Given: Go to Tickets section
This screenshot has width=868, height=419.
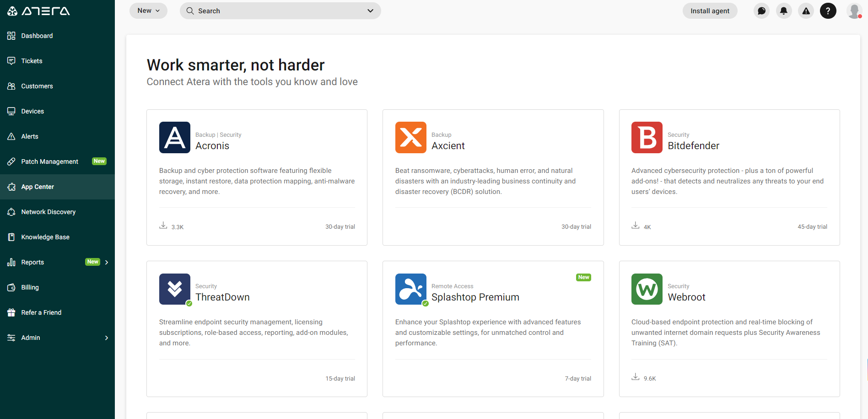Looking at the screenshot, I should click(x=57, y=61).
